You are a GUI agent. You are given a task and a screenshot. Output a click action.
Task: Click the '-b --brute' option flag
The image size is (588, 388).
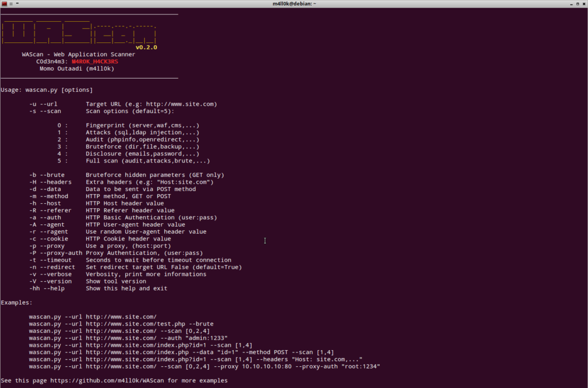click(47, 175)
